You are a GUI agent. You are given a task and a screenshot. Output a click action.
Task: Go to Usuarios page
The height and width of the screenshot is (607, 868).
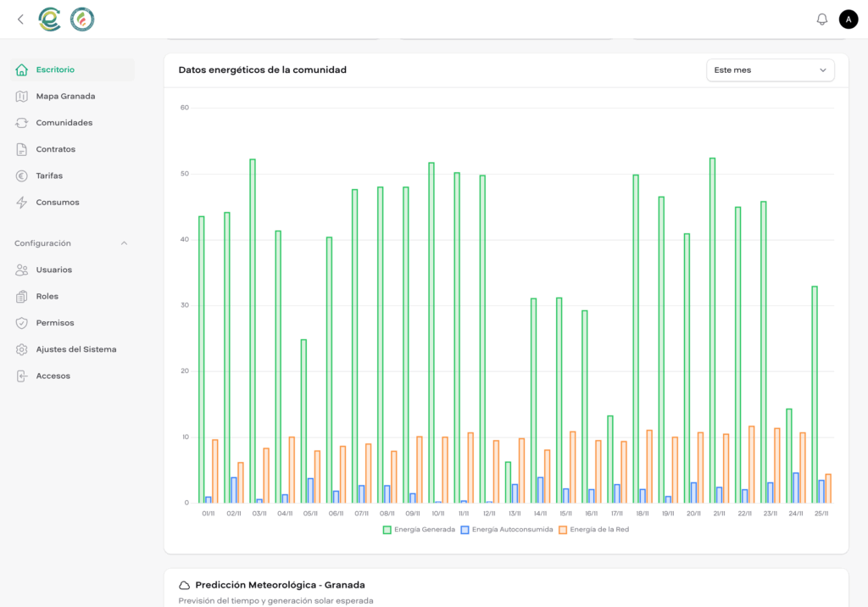53,270
